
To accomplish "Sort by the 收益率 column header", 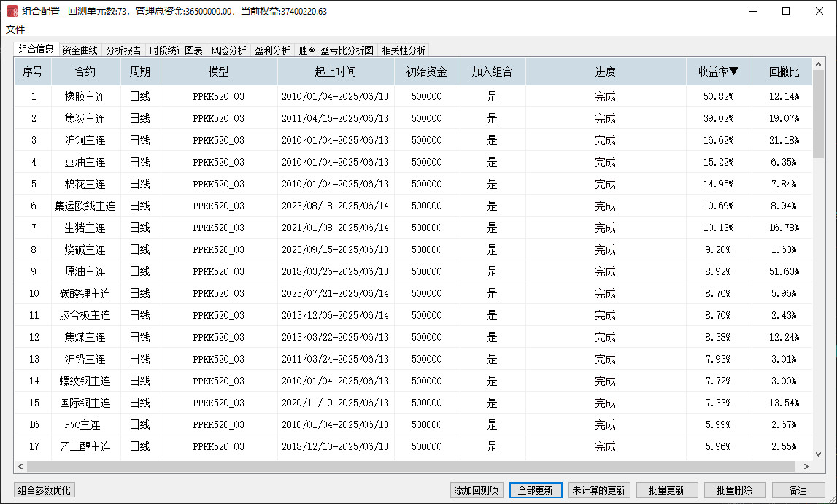I will click(718, 72).
